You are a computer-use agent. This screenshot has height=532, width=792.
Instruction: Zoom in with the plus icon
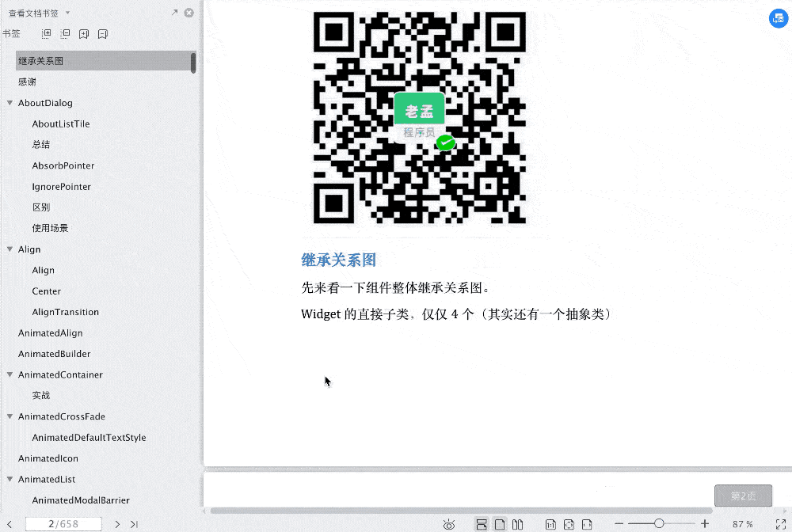(705, 524)
